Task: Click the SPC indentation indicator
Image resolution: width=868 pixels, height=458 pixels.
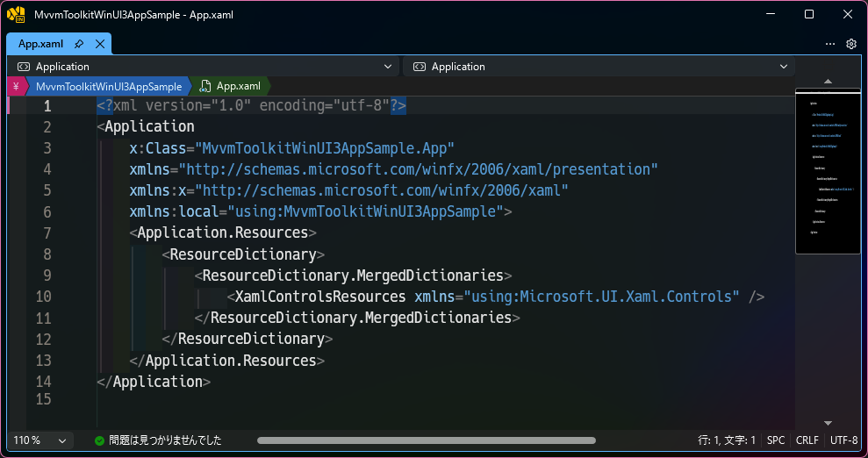Action: (776, 440)
